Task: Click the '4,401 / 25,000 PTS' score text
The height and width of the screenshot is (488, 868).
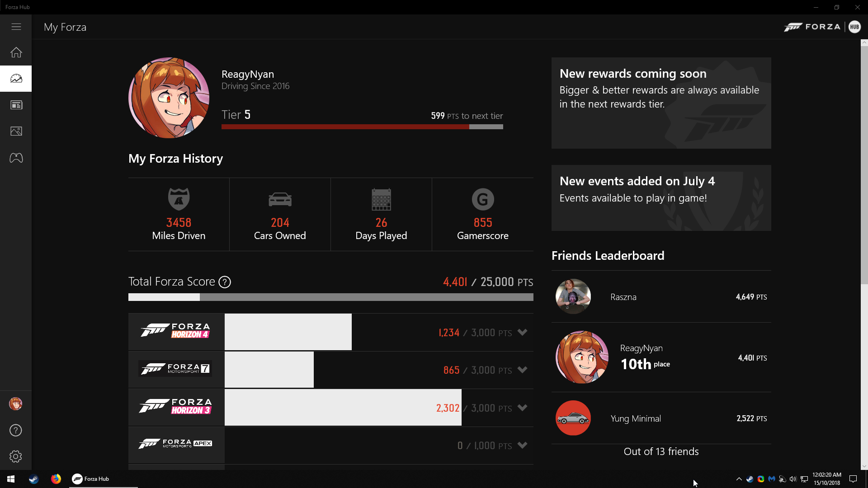Action: (488, 282)
